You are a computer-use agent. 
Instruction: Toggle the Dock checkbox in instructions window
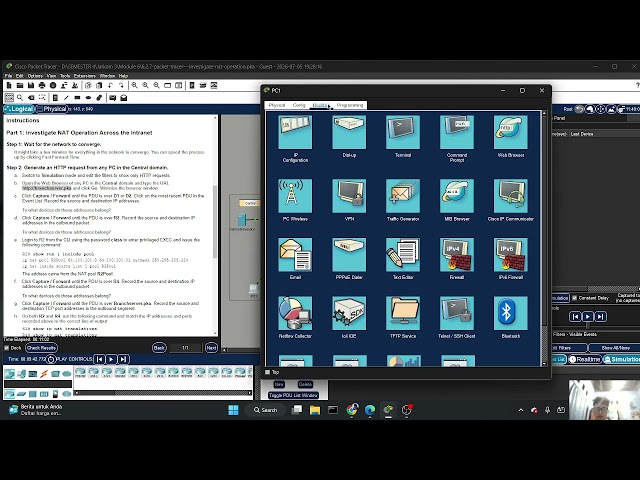(x=7, y=348)
